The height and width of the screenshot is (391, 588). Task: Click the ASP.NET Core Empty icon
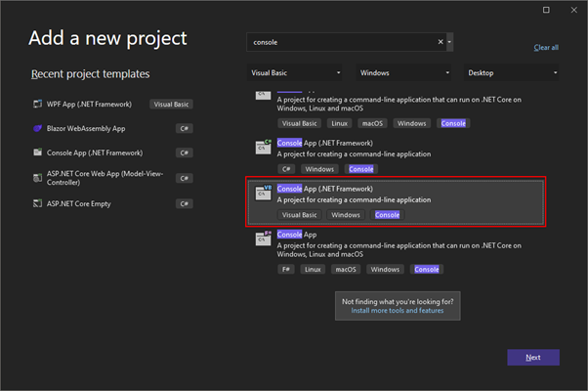(37, 203)
